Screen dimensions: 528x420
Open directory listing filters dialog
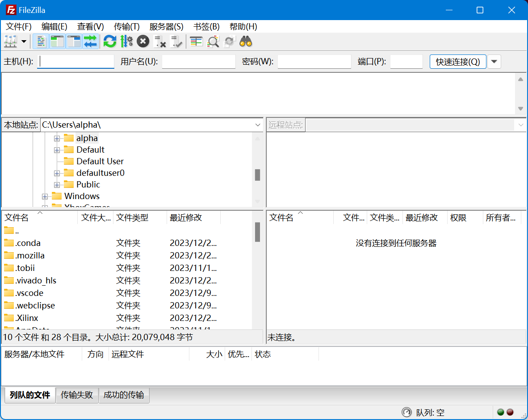coord(196,42)
